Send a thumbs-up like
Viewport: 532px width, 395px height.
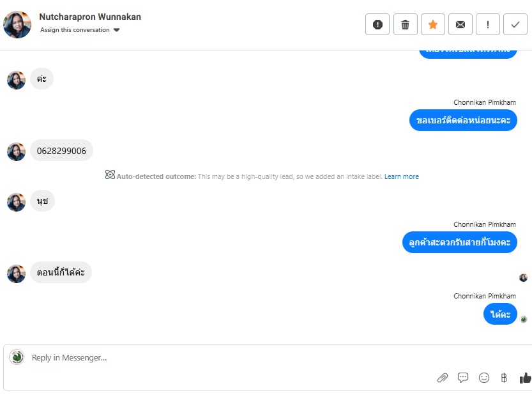point(525,378)
